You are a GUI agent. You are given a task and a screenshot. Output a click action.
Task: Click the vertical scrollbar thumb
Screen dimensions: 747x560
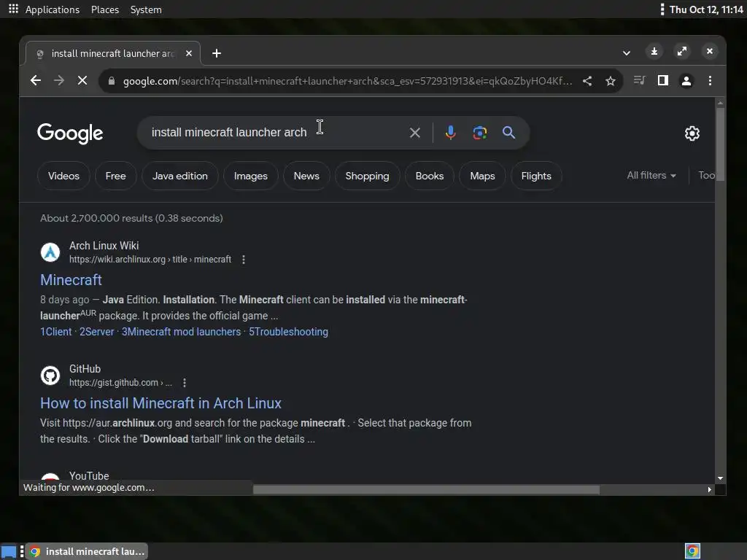[x=720, y=144]
